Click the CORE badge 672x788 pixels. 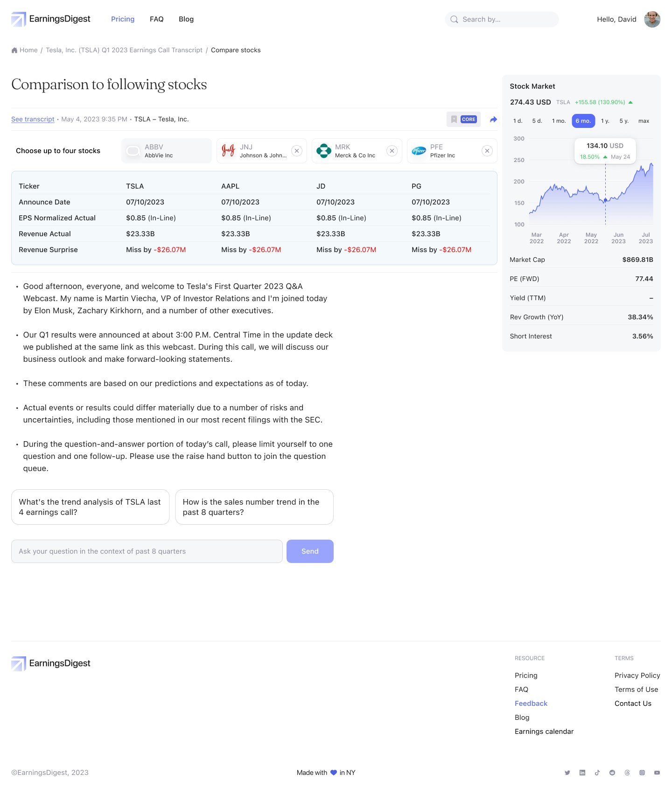coord(469,119)
